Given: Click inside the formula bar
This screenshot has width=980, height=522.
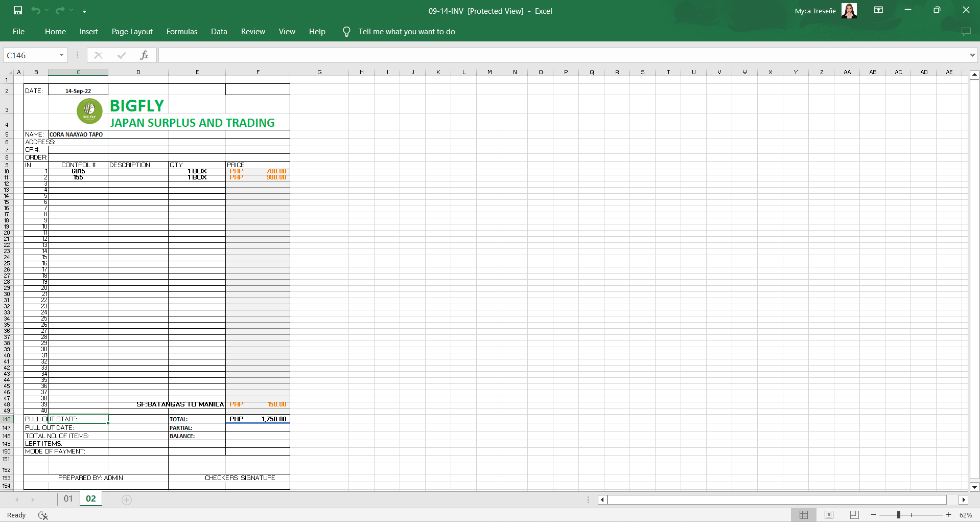Looking at the screenshot, I should [x=563, y=55].
